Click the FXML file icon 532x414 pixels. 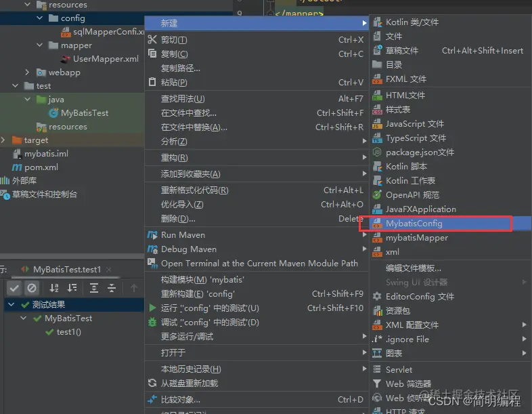coord(377,79)
